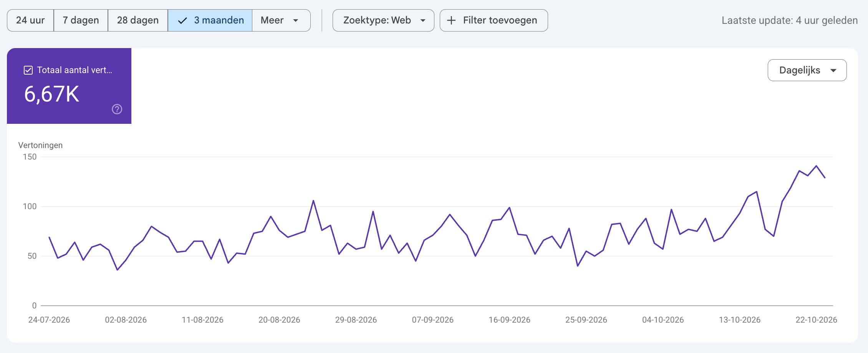Click the 29-08-2026 date label
The width and height of the screenshot is (868, 353).
[356, 320]
